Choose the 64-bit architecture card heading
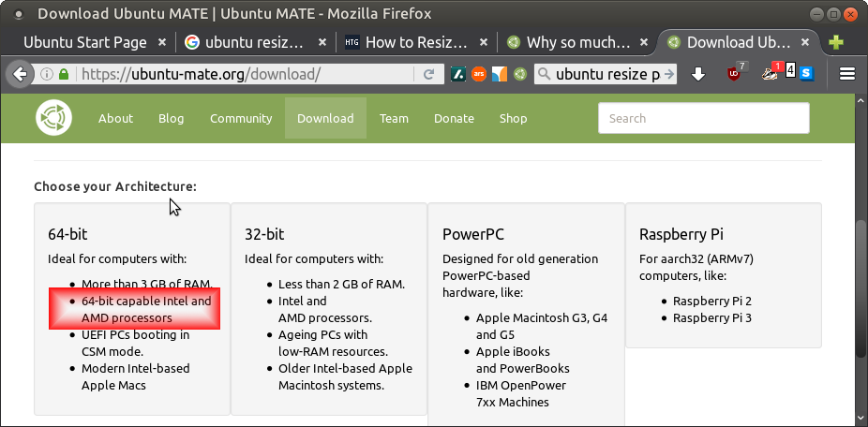The image size is (868, 427). pyautogui.click(x=67, y=234)
